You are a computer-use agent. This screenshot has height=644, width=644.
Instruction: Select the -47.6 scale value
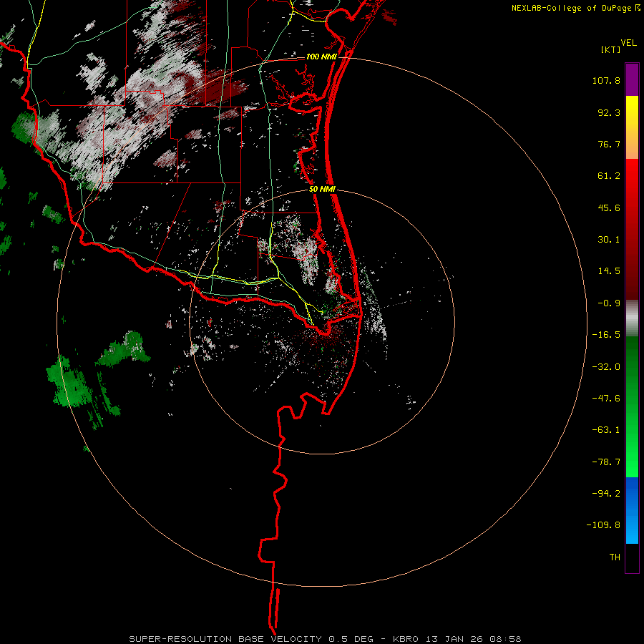(x=606, y=399)
